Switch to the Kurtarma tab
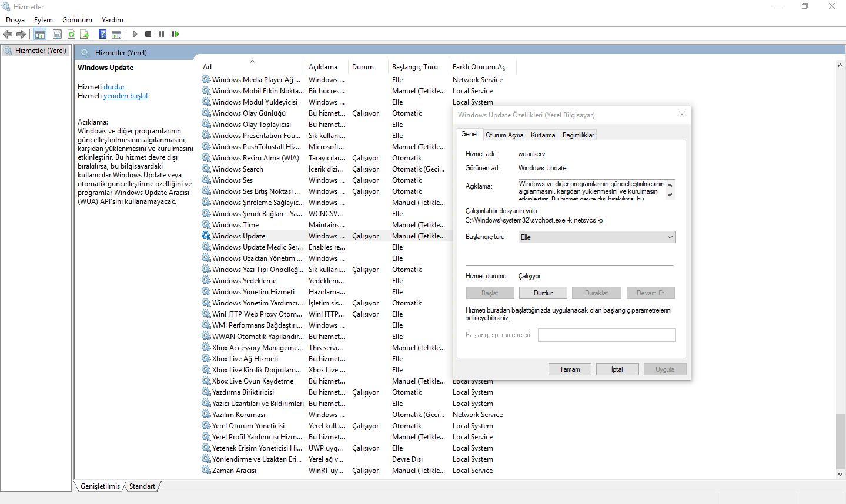This screenshot has width=846, height=504. point(543,135)
